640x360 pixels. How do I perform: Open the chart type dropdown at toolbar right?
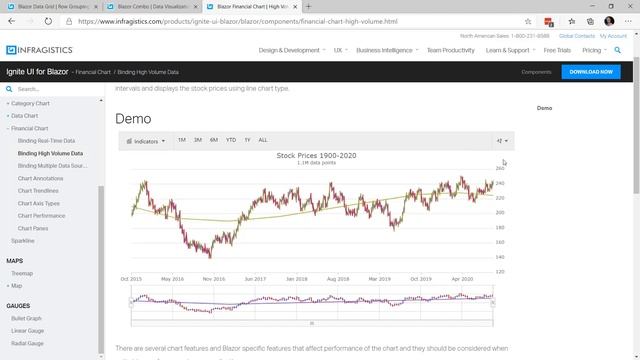[x=502, y=141]
